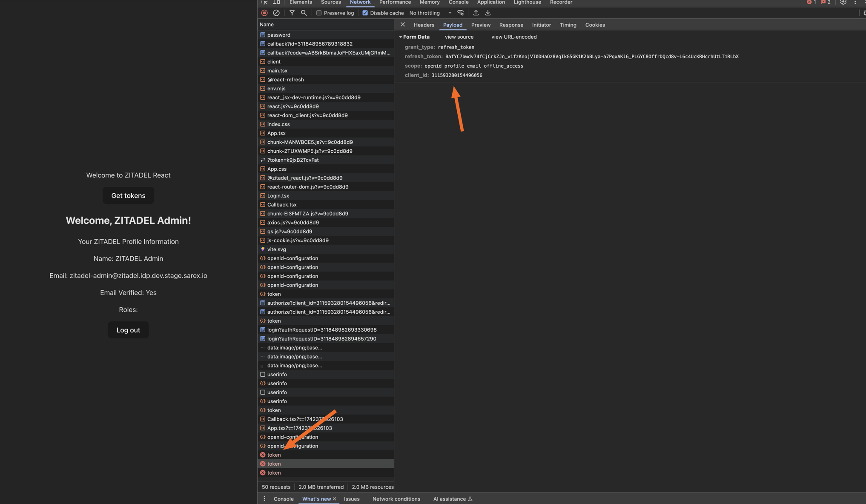Image resolution: width=866 pixels, height=504 pixels.
Task: Select the ?token=k9jxB2TcvFat websocket request
Action: [326, 160]
